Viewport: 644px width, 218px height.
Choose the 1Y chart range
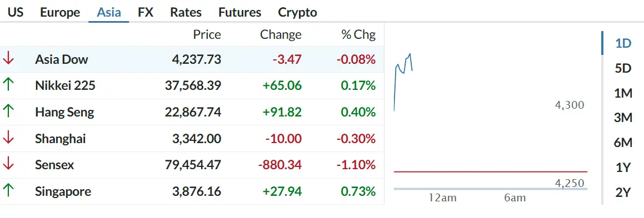623,167
